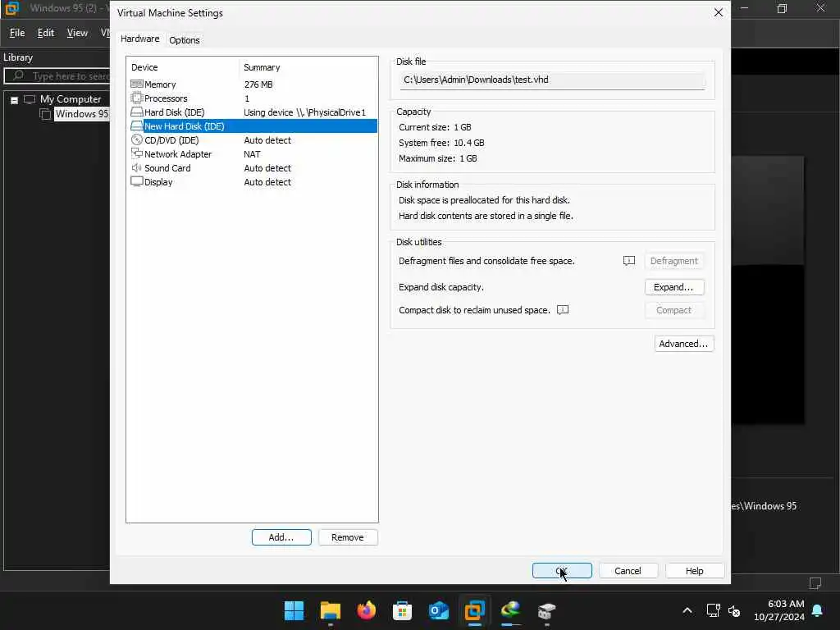Image resolution: width=840 pixels, height=630 pixels.
Task: Switch to the Options tab
Action: (185, 40)
